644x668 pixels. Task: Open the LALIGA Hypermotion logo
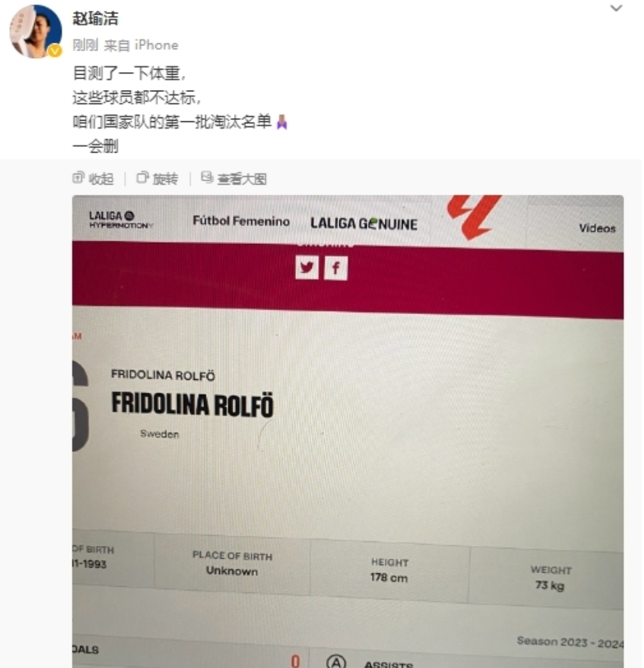(x=121, y=219)
